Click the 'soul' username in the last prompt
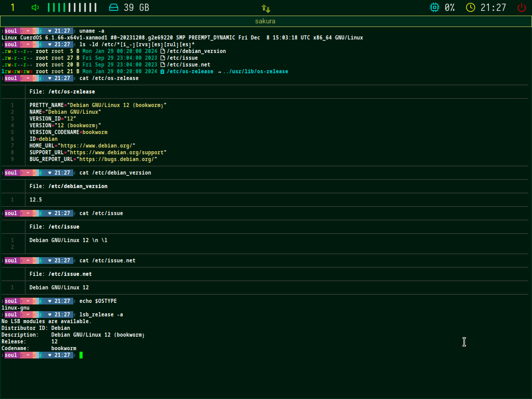Screen dimensions: 532x399 (x=10, y=355)
